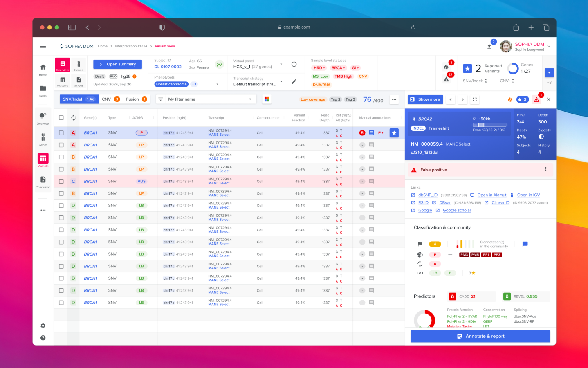This screenshot has height=368, width=588.
Task: Click the pencil edit transcript strategy icon
Action: coord(294,82)
